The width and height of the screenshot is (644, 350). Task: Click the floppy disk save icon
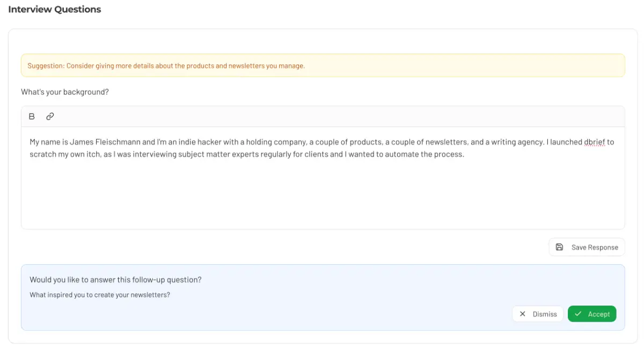[559, 247]
